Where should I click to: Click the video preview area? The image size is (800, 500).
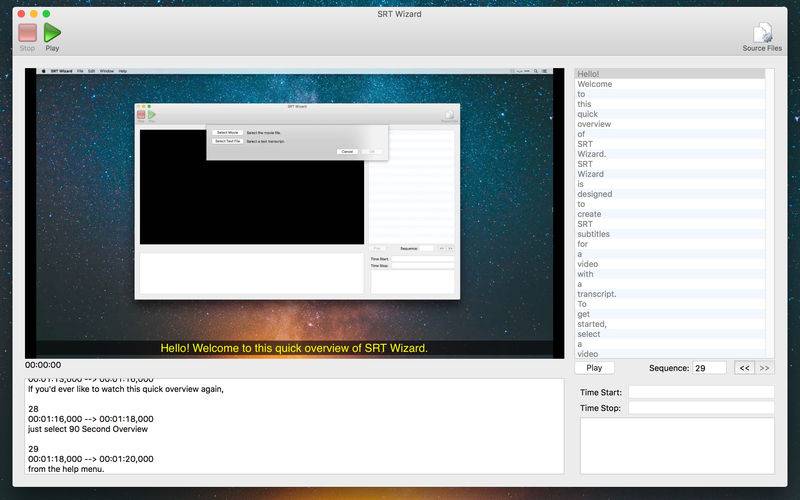coord(295,213)
